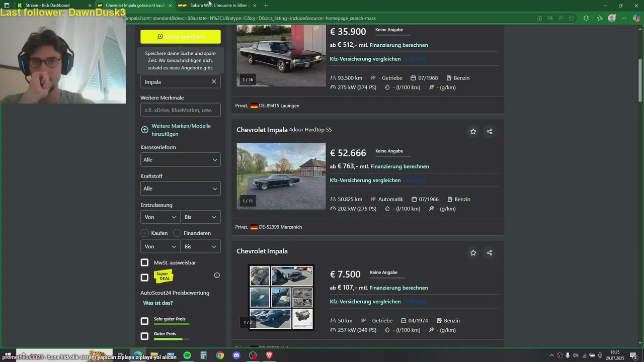644x362 pixels.
Task: Open browser translate icon in address bar
Action: click(550, 18)
